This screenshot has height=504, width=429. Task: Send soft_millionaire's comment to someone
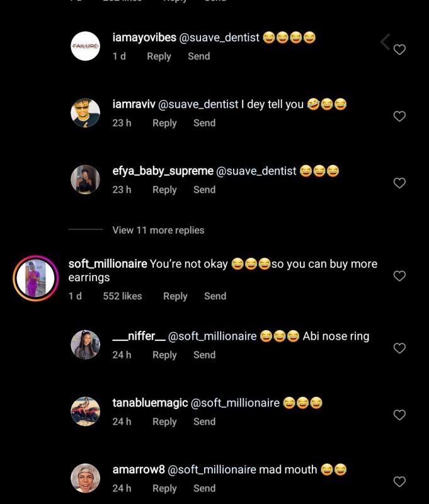coord(215,296)
